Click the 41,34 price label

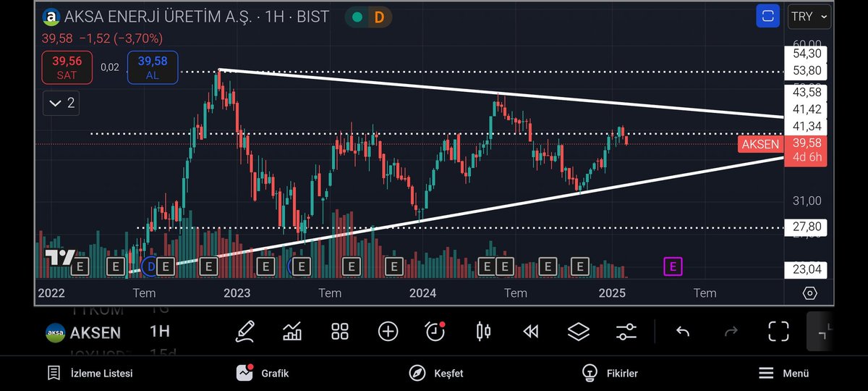click(807, 127)
